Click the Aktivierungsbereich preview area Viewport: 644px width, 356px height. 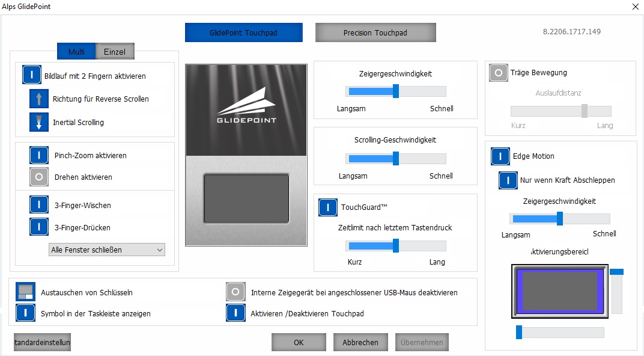tap(560, 291)
